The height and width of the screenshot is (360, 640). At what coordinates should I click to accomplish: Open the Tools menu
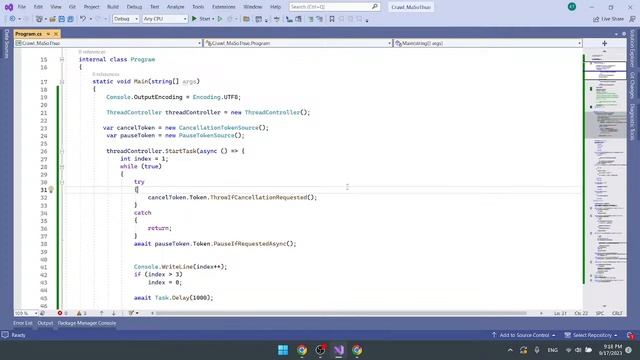198,7
